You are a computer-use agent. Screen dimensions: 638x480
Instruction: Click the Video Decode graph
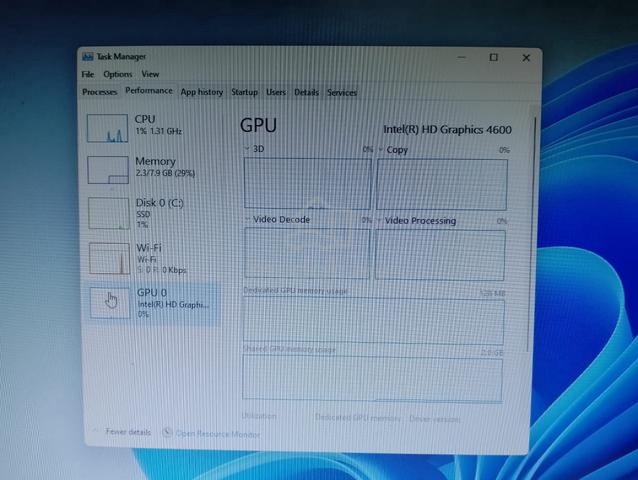[307, 253]
